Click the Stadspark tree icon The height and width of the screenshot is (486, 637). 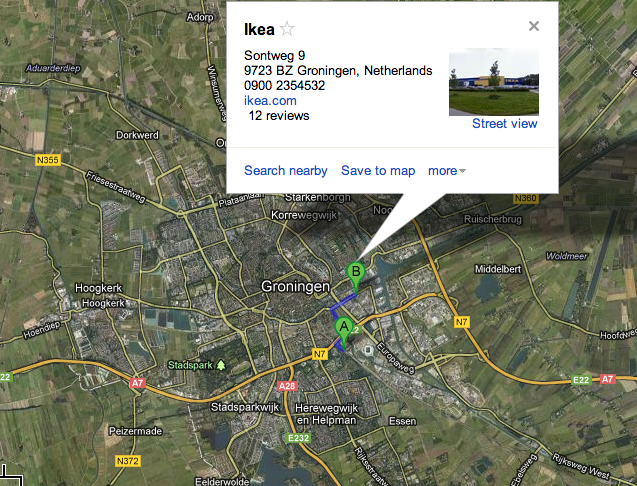221,365
